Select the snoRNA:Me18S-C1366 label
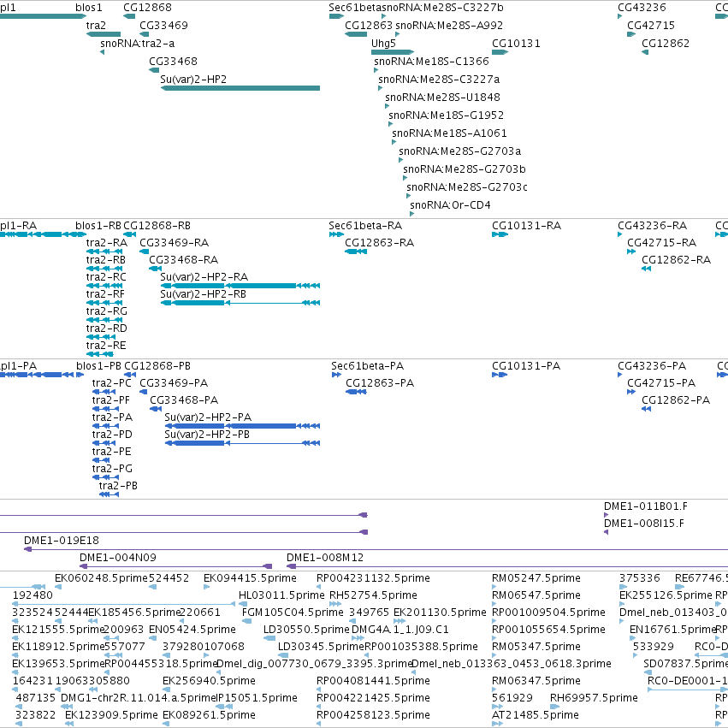This screenshot has width=728, height=728. click(431, 62)
